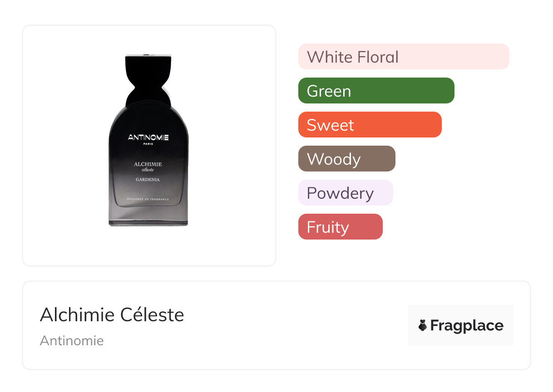Pick the red Fruity accord bar
The height and width of the screenshot is (392, 553).
[x=340, y=227]
